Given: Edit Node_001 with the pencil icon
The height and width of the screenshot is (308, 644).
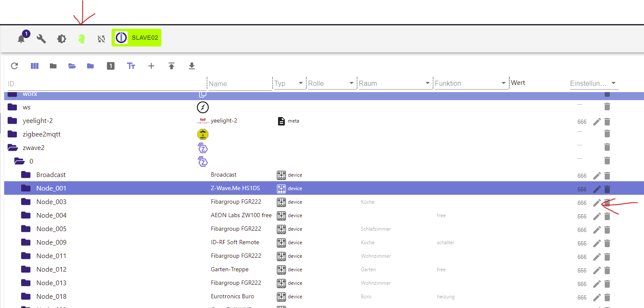Looking at the screenshot, I should tap(597, 189).
